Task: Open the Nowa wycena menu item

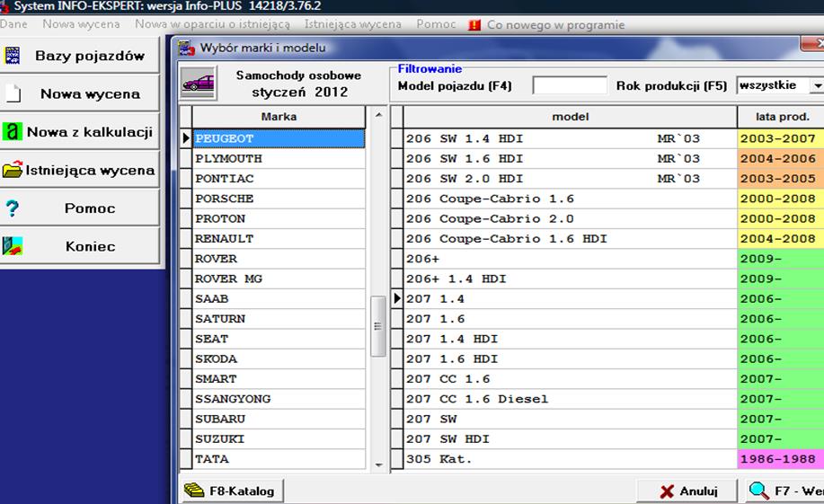Action: 81,24
